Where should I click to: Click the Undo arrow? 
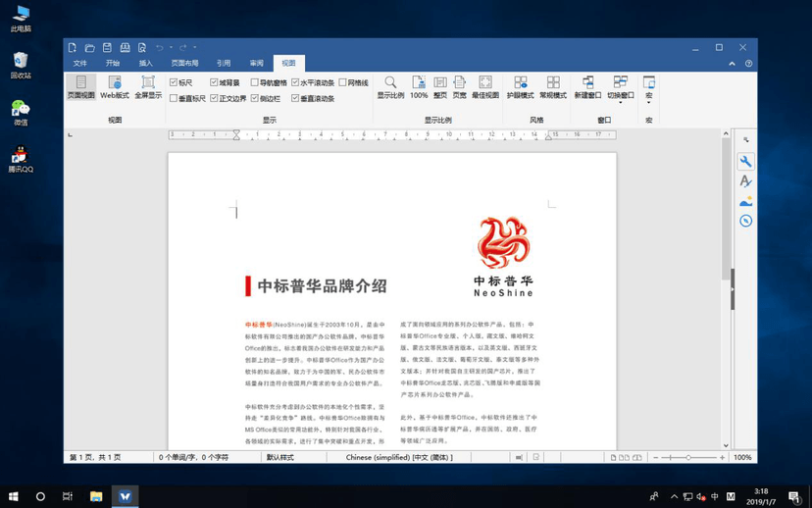pyautogui.click(x=160, y=48)
